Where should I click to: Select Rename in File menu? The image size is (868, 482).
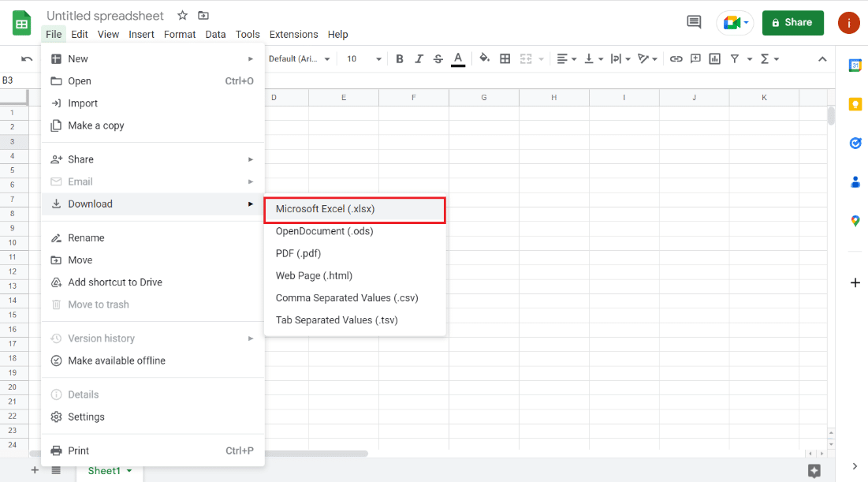[153, 237]
